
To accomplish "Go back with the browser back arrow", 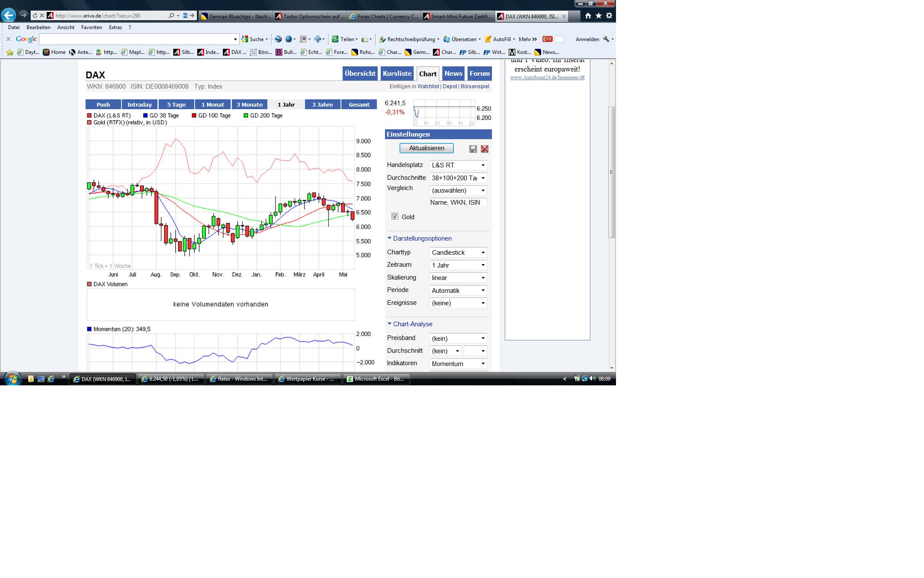I will 9,15.
